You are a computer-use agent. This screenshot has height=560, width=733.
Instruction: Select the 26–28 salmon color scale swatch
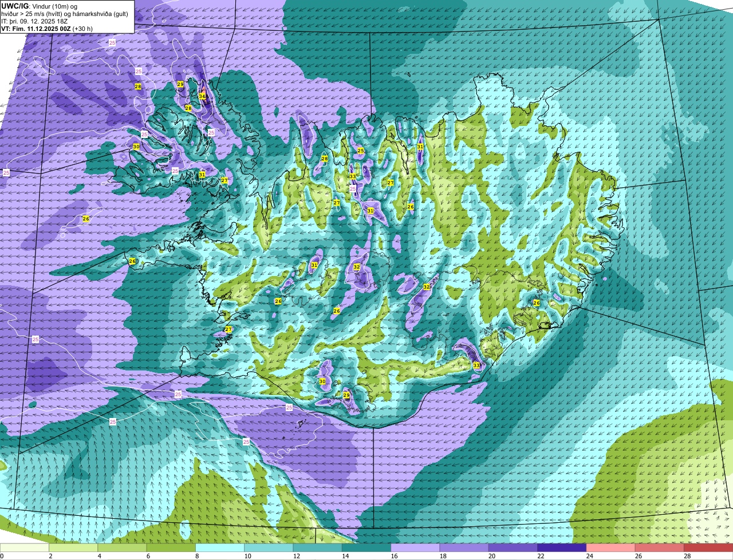(660, 548)
